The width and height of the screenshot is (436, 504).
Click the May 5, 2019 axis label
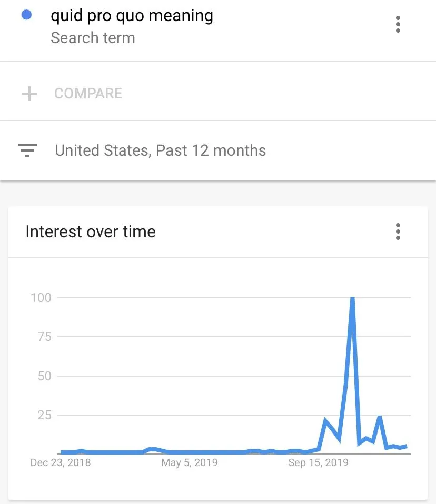click(x=190, y=463)
